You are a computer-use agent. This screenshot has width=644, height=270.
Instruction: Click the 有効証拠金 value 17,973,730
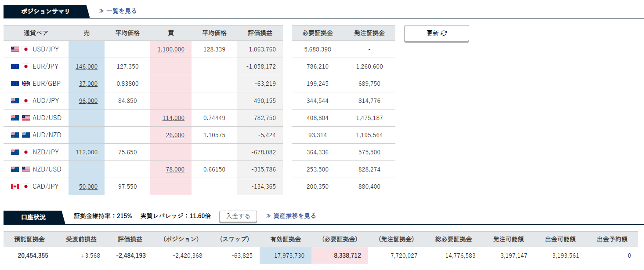coord(286,255)
